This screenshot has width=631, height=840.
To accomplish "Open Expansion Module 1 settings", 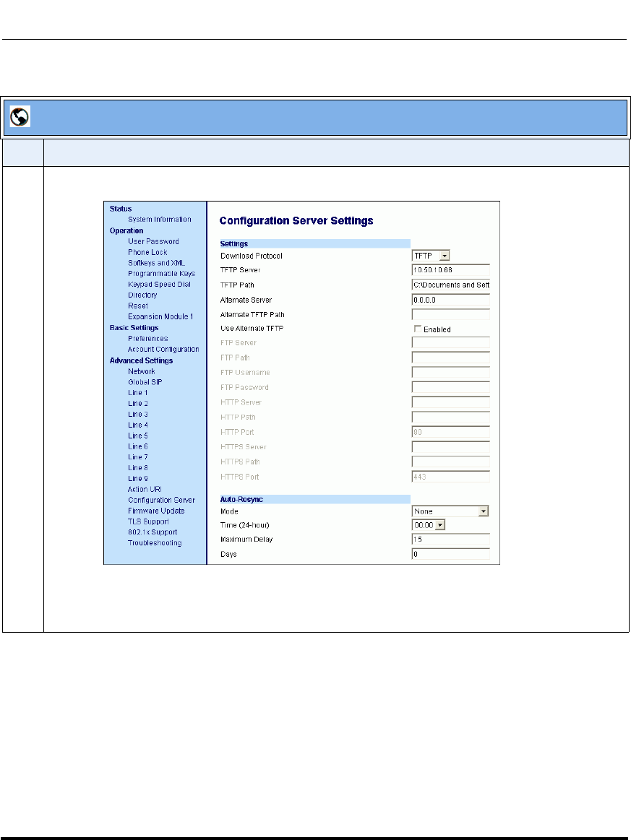I will coord(160,316).
